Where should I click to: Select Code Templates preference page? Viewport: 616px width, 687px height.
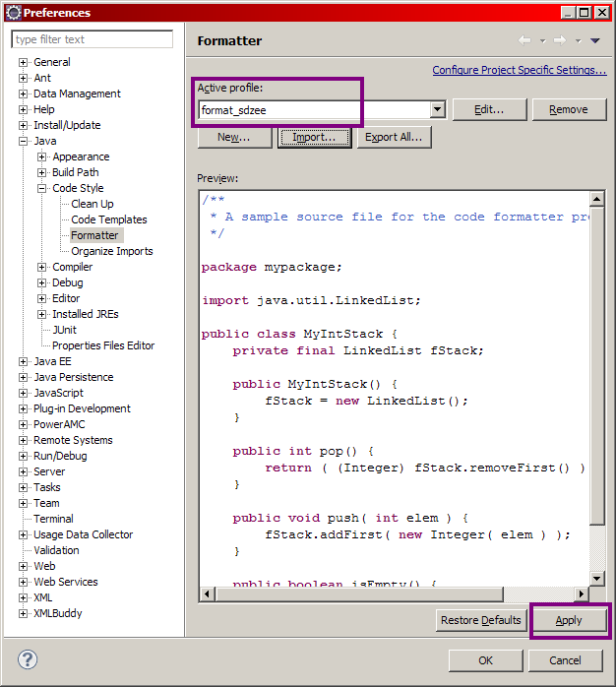(x=108, y=219)
